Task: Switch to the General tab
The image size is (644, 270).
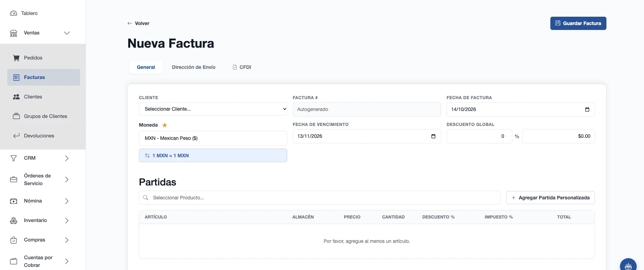Action: 146,67
